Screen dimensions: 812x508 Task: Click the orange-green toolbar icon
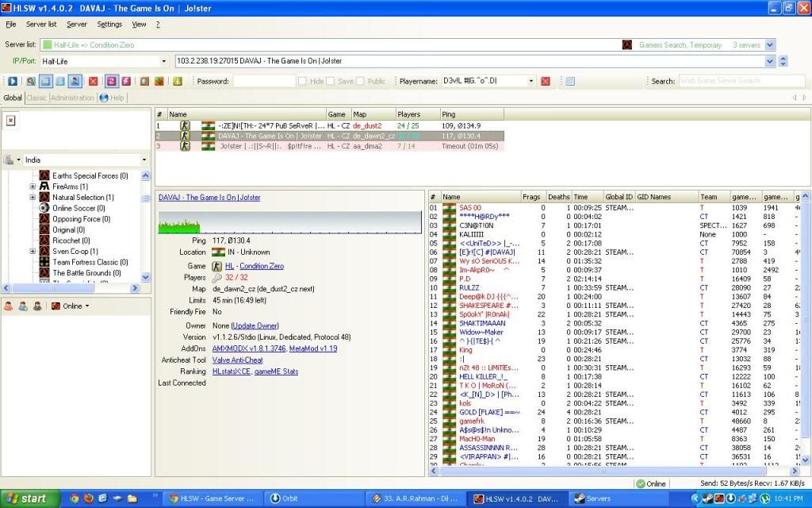[x=159, y=81]
